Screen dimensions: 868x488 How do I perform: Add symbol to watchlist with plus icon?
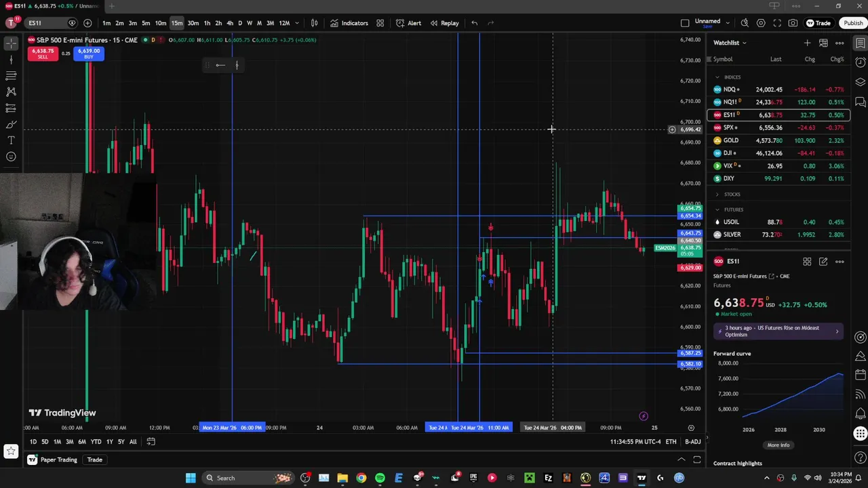point(807,43)
